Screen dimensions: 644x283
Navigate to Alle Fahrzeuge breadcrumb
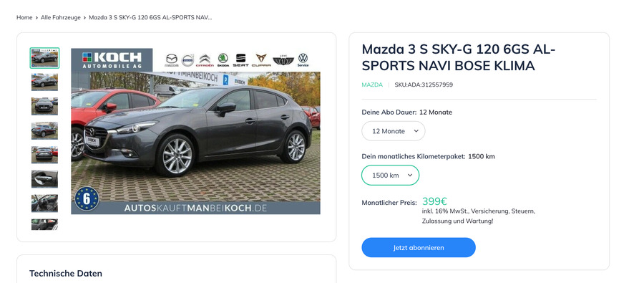point(60,17)
